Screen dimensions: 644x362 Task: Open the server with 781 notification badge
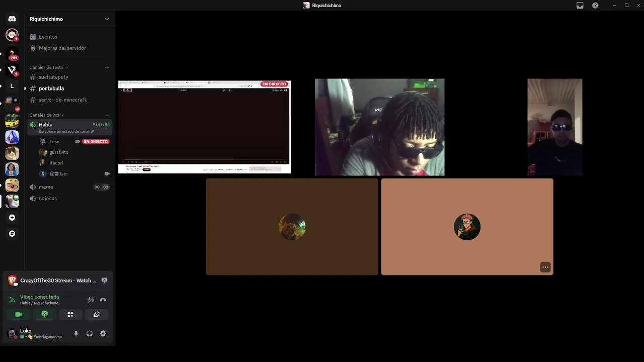pos(12,54)
